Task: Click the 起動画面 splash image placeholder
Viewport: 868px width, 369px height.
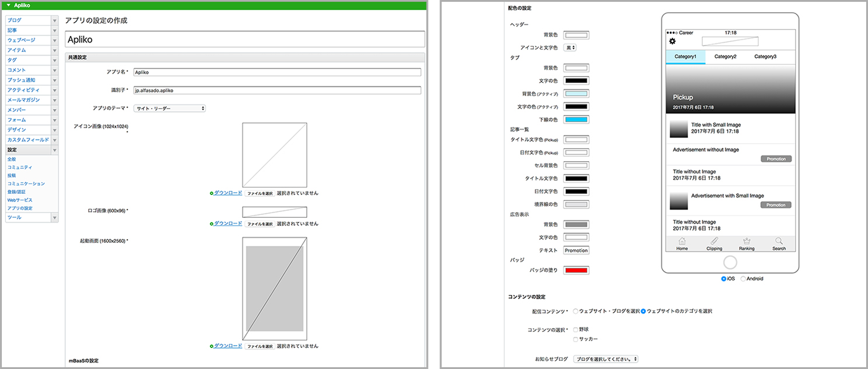Action: coord(274,288)
